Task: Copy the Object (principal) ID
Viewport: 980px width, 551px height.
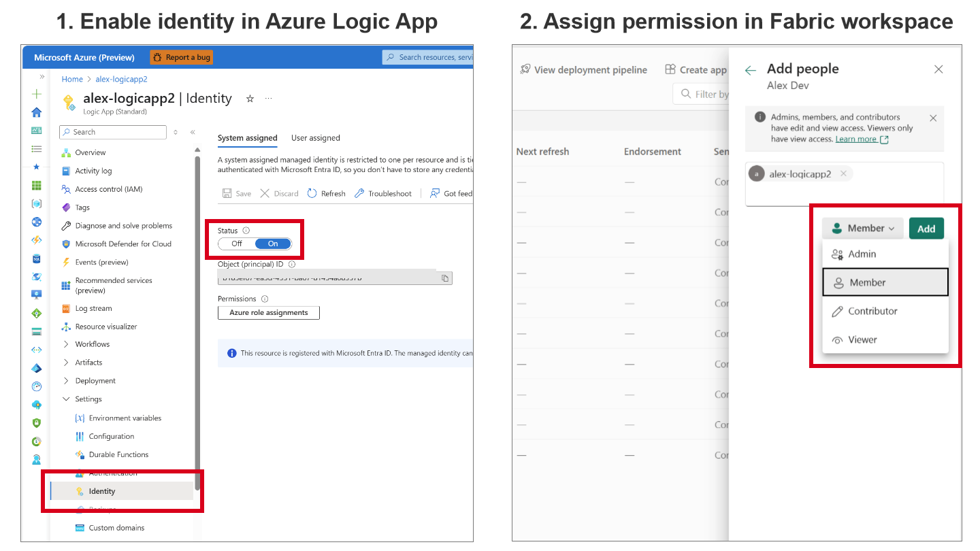Action: [445, 278]
